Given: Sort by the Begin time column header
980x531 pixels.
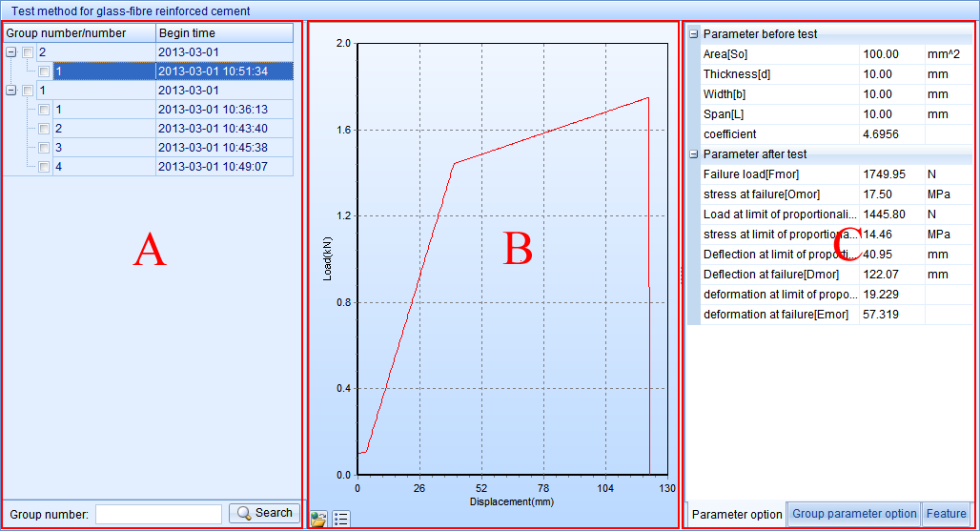Looking at the screenshot, I should tap(224, 33).
